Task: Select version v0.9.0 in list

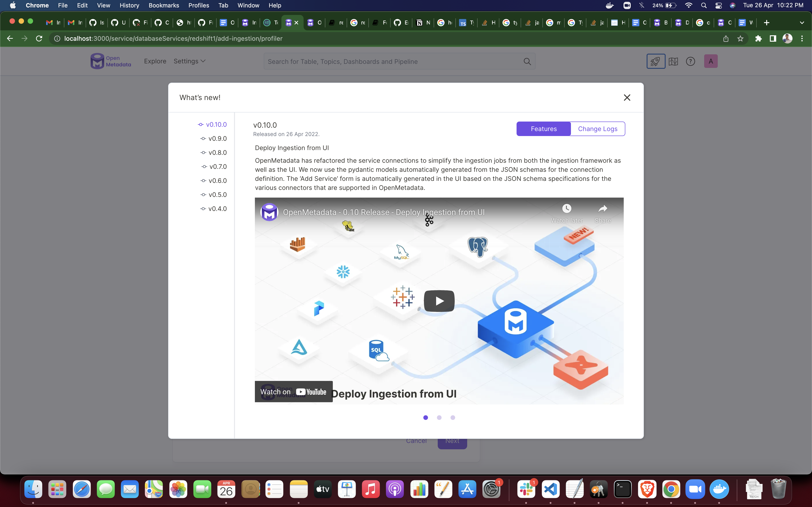Action: tap(217, 139)
